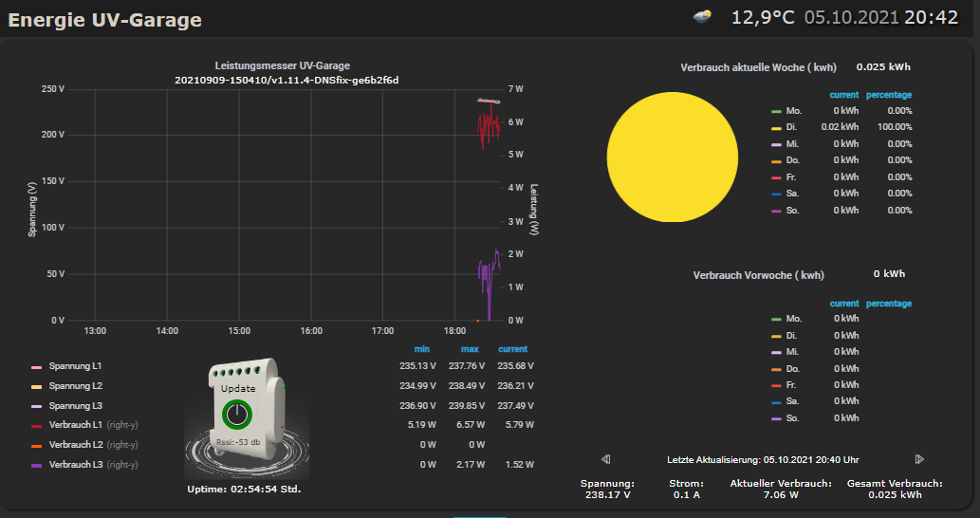Sort current week legend by percentage header
Image resolution: width=980 pixels, height=518 pixels.
tap(889, 95)
